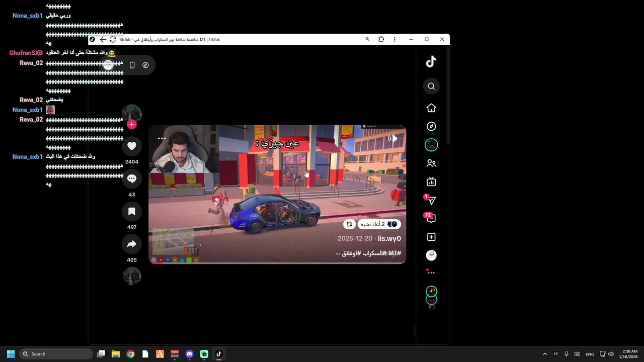Click the #MT hashtag in caption

[x=394, y=253]
